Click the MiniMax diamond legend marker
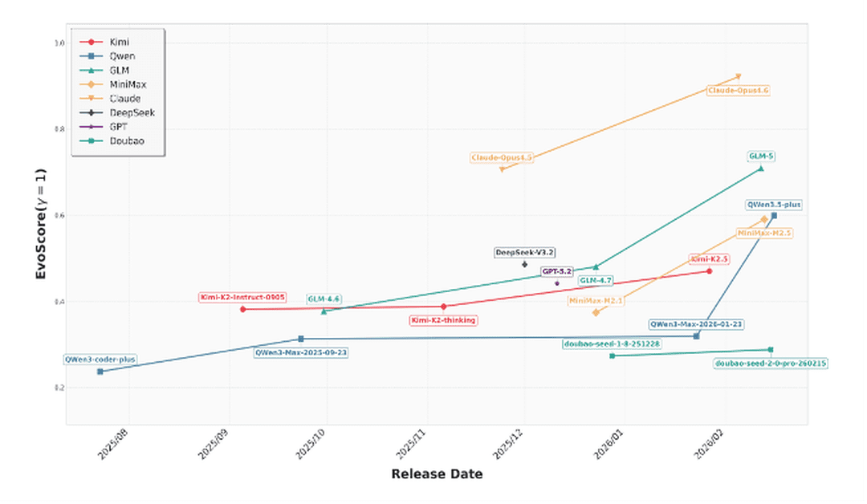The height and width of the screenshot is (504, 867). tap(91, 84)
